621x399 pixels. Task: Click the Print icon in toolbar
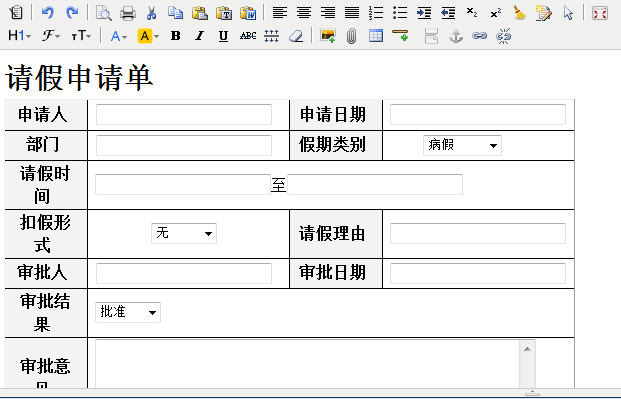point(128,13)
